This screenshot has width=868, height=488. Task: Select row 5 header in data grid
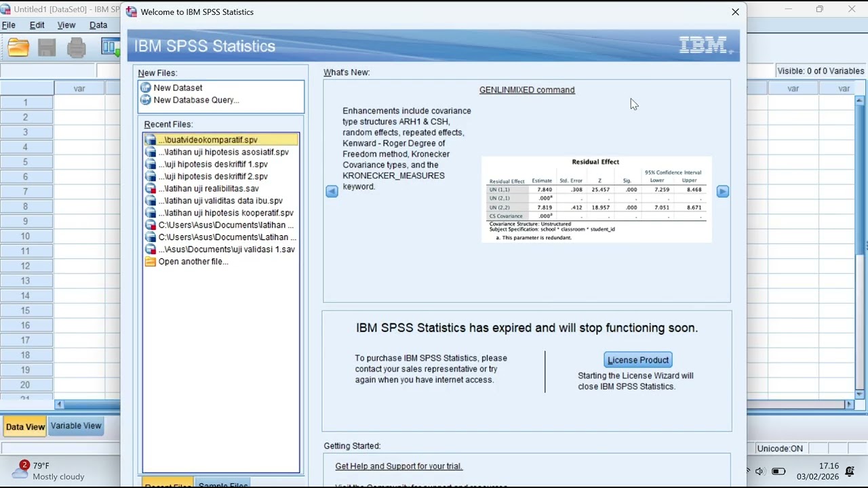point(26,162)
